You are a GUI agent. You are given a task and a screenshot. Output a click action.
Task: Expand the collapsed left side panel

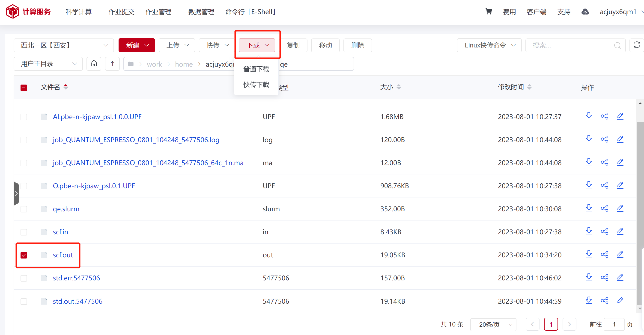pyautogui.click(x=16, y=194)
